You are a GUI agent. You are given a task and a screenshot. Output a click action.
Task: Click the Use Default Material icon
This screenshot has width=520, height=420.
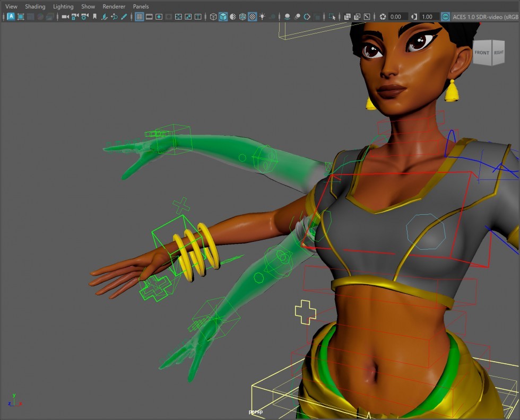coord(233,16)
